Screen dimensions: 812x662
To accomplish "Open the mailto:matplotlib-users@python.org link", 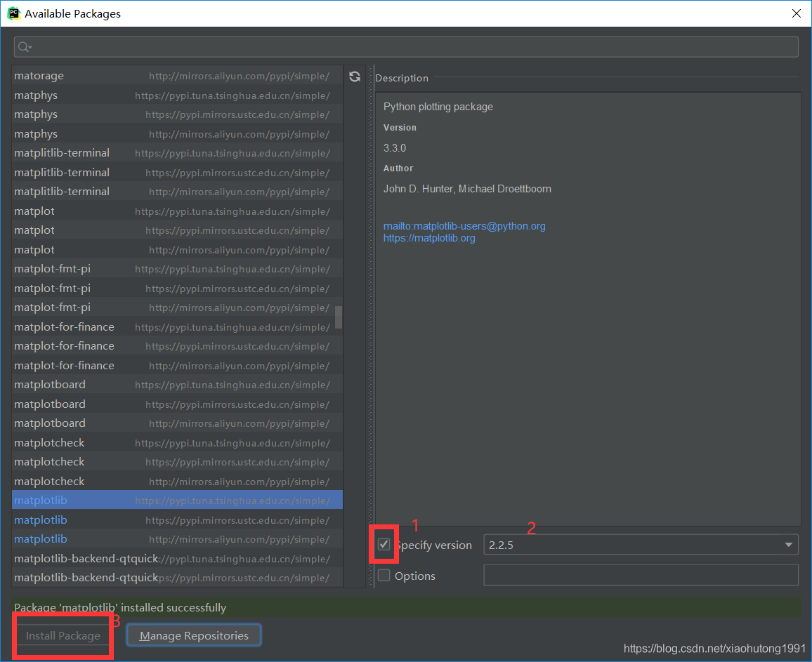I will (464, 226).
